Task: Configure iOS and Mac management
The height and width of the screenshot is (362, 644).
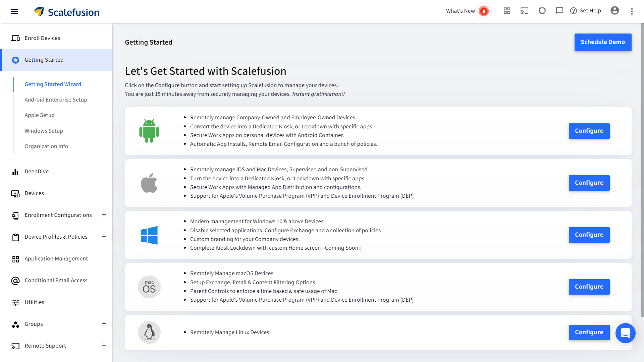Action: tap(589, 183)
